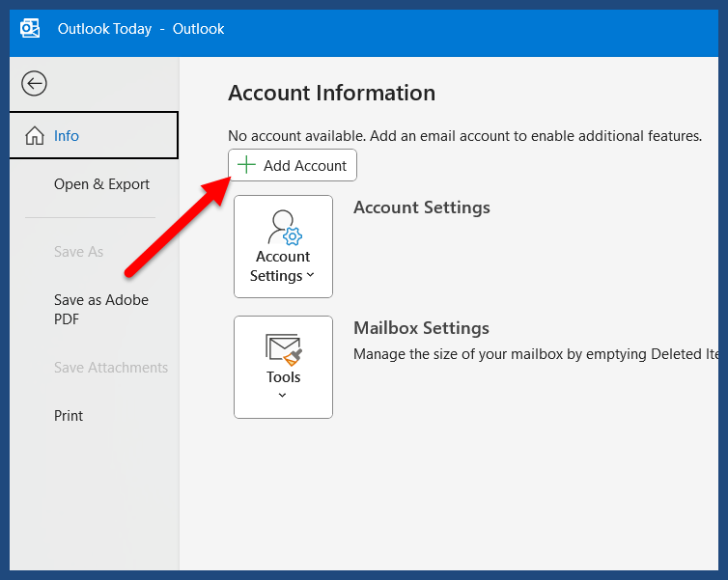Select the Info tab in sidebar
This screenshot has width=728, height=580.
coord(94,135)
